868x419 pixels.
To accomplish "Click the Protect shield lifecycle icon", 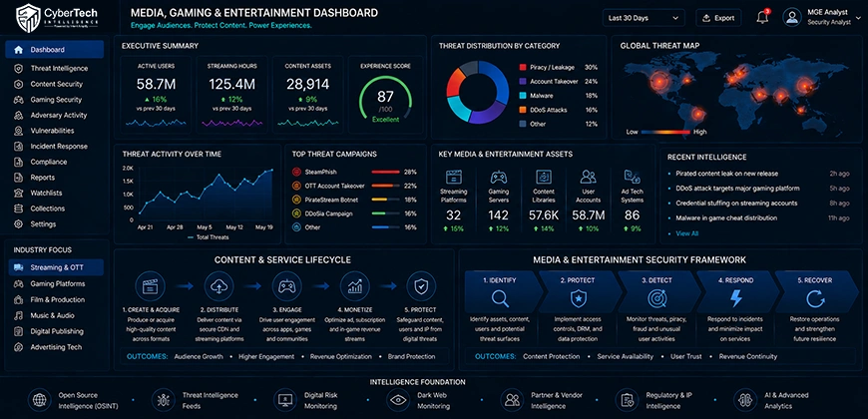I will click(421, 286).
